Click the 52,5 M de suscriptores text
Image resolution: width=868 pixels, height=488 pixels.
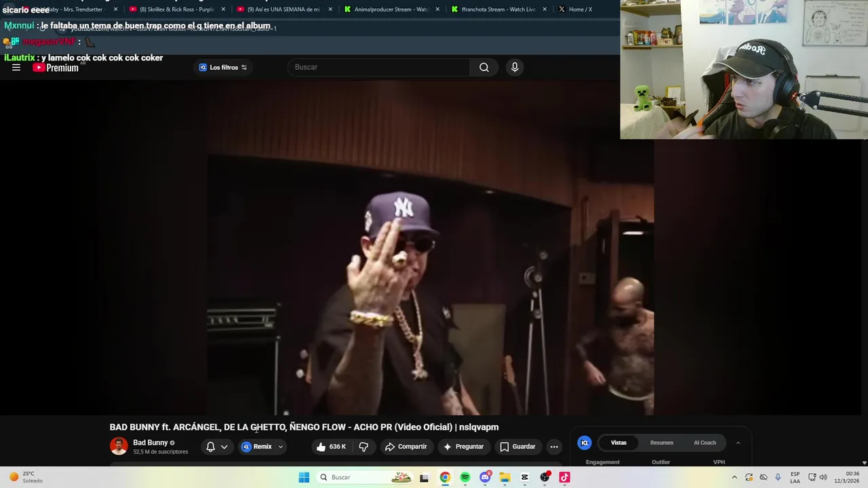(x=161, y=452)
